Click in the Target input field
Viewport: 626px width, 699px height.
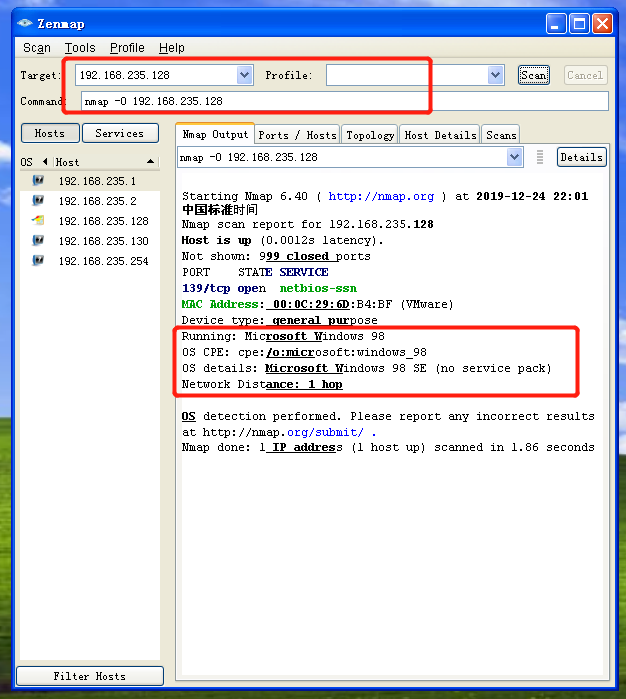point(156,75)
